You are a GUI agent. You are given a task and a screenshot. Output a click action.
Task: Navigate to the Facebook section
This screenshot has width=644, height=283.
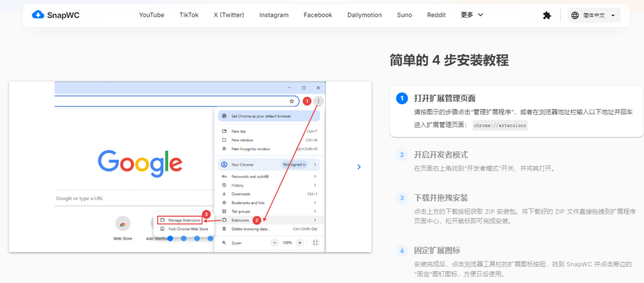(x=318, y=15)
